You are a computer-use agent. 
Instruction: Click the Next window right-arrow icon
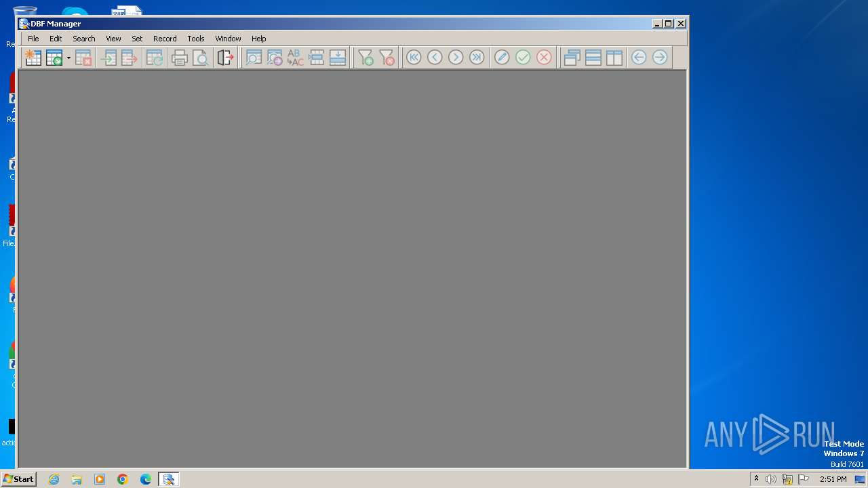(660, 58)
